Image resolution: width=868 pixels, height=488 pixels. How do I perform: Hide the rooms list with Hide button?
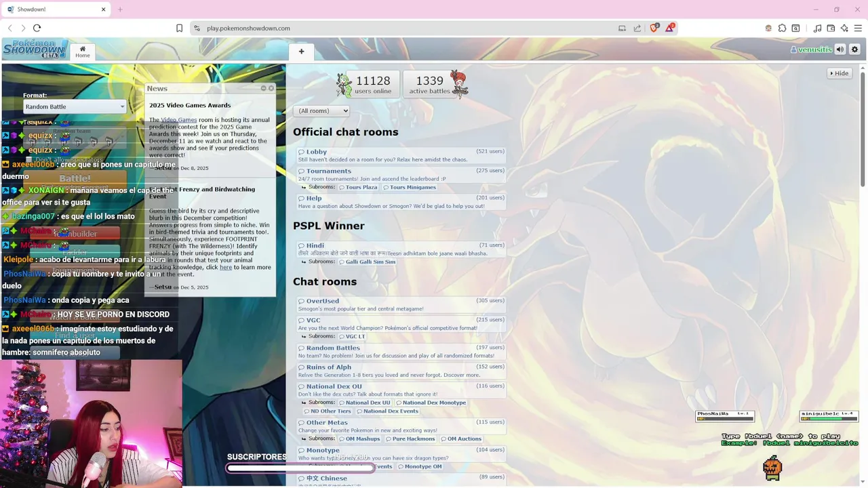pos(840,73)
